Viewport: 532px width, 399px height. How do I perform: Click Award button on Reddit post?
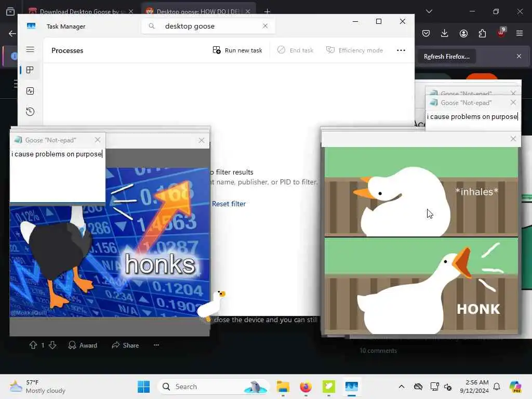click(83, 345)
